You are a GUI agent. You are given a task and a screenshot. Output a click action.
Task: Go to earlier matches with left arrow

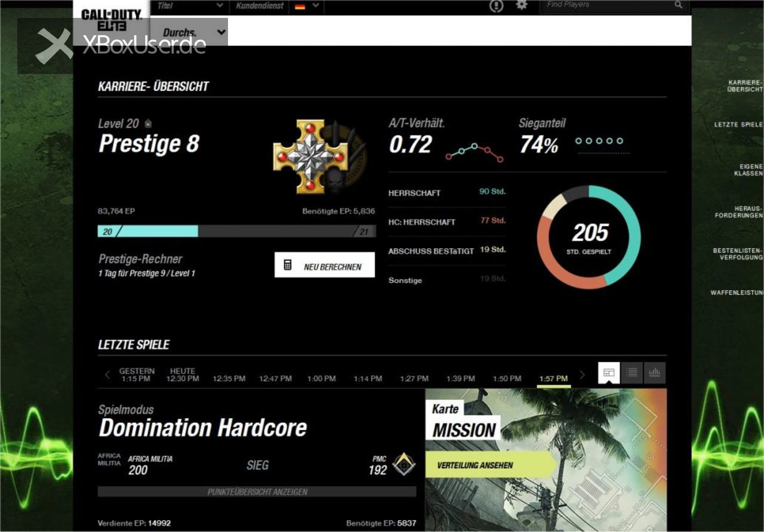click(107, 375)
